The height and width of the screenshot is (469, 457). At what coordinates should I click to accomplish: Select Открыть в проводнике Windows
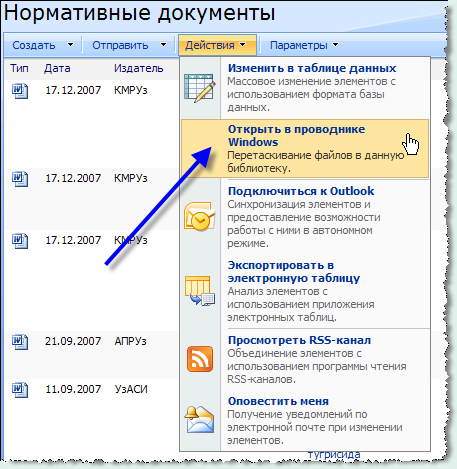click(x=305, y=149)
